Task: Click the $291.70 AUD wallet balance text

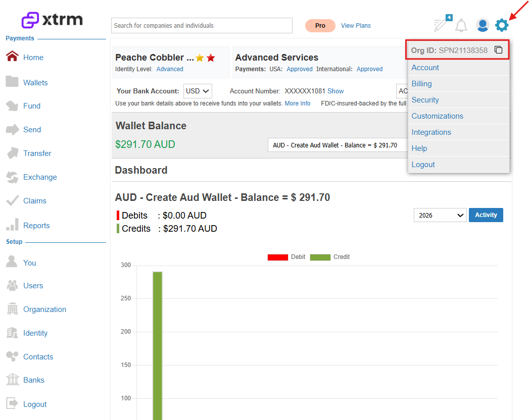Action: pyautogui.click(x=145, y=144)
